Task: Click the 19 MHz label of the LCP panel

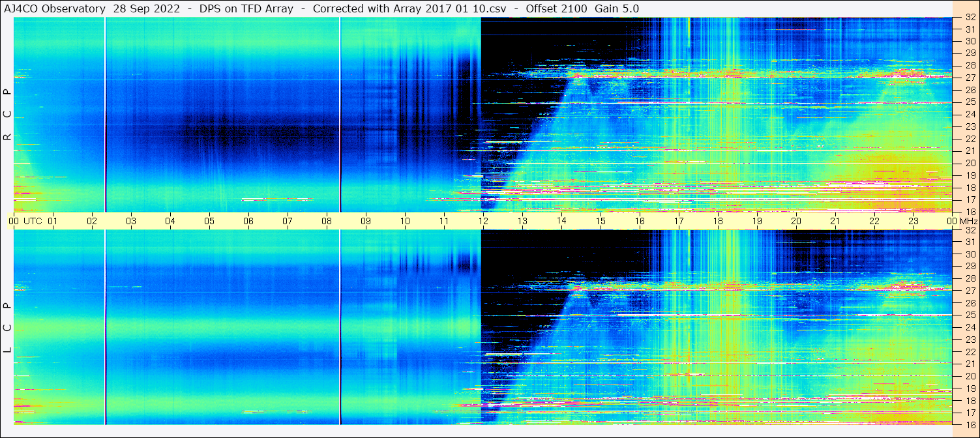Action: click(970, 388)
